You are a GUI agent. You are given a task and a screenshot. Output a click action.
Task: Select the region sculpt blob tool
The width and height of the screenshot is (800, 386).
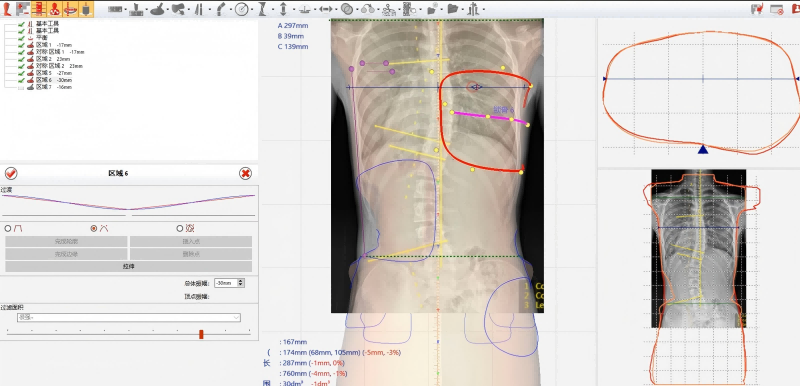pos(158,9)
